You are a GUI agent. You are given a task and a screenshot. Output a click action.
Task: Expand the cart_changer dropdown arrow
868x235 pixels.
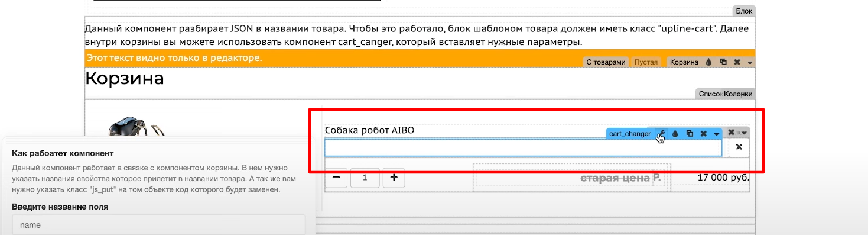tap(716, 134)
